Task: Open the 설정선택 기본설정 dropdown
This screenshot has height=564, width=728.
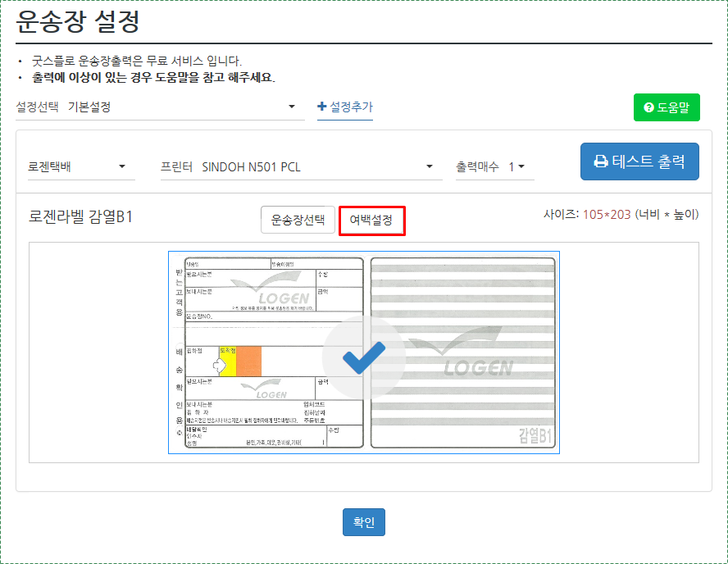Action: [160, 107]
